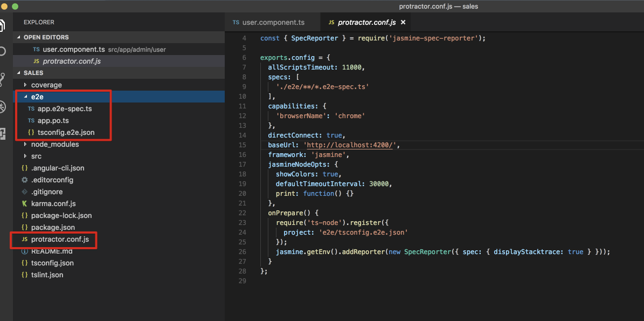The height and width of the screenshot is (321, 644).
Task: Open karma.conf.js file
Action: (x=119, y=203)
